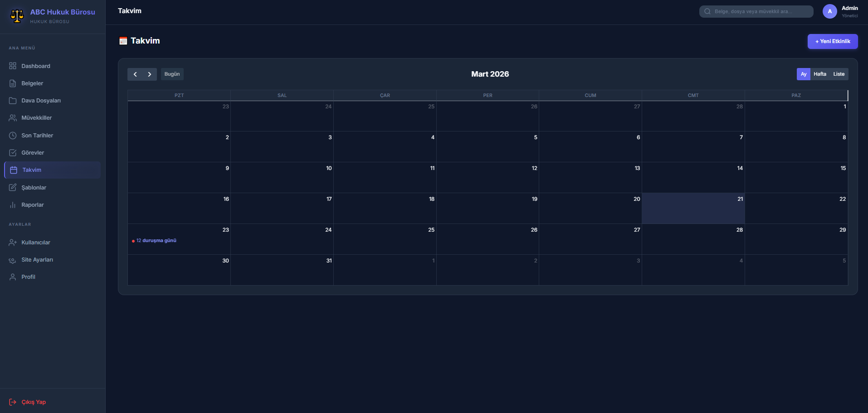Click the ABC Hukuk Bürosu scales logo
The height and width of the screenshot is (413, 868).
[17, 16]
